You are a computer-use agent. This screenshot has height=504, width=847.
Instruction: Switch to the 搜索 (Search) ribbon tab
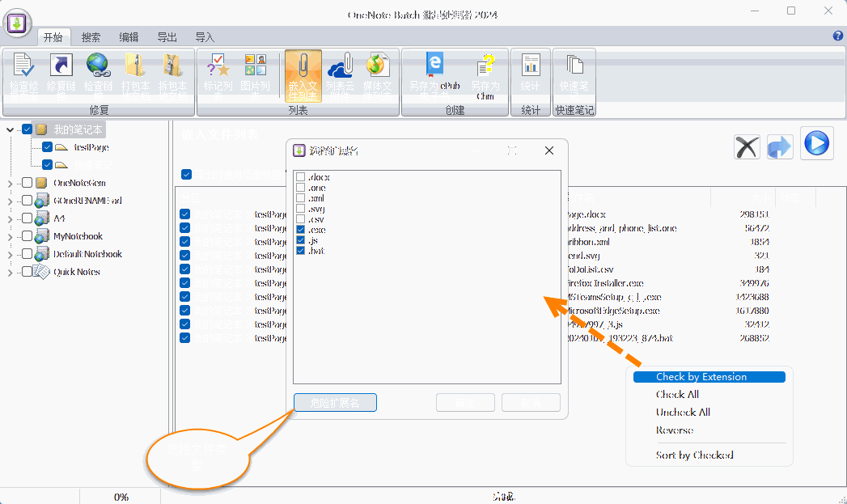tap(91, 37)
